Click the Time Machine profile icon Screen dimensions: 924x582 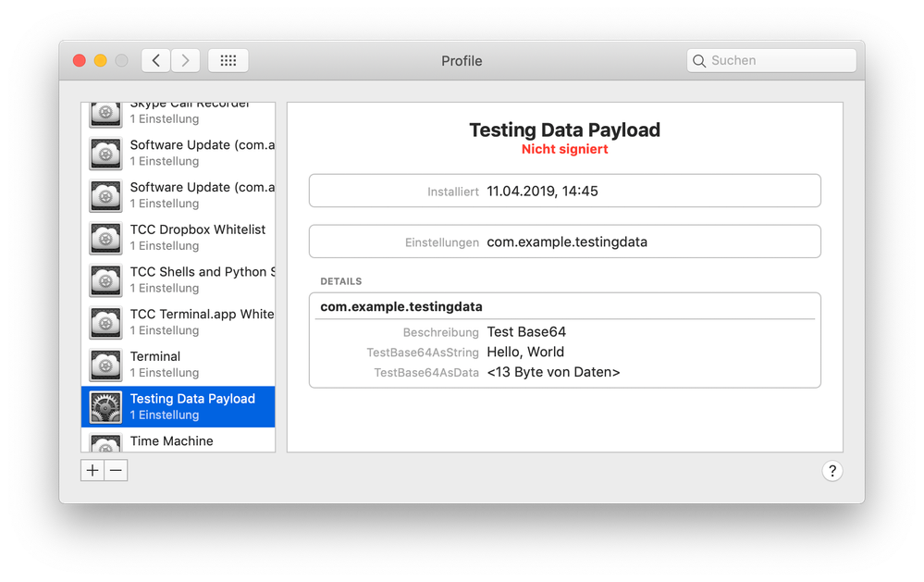105,443
